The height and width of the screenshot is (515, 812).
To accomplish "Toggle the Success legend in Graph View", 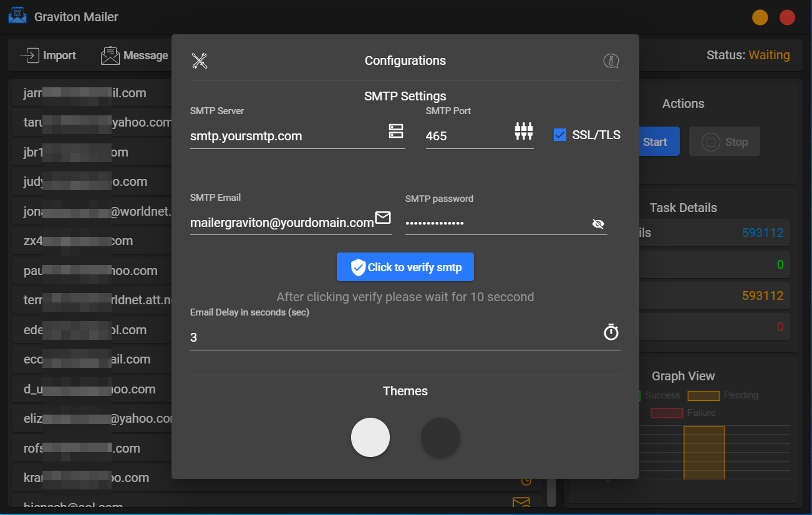I will (x=659, y=395).
